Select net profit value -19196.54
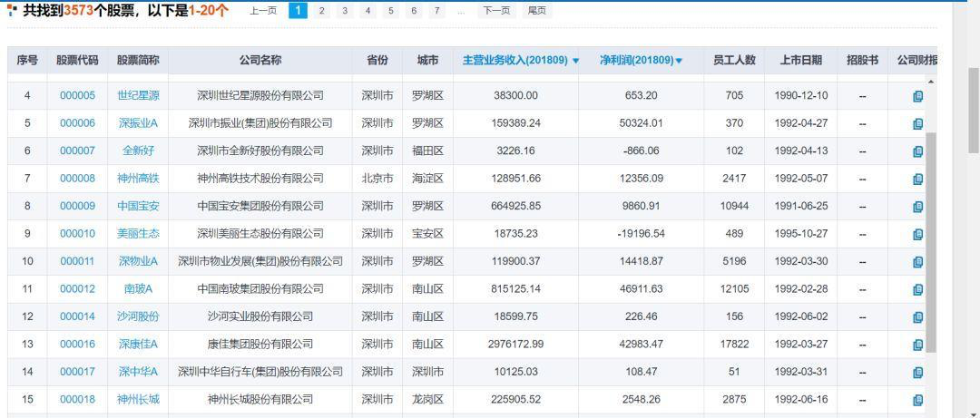 click(x=641, y=233)
